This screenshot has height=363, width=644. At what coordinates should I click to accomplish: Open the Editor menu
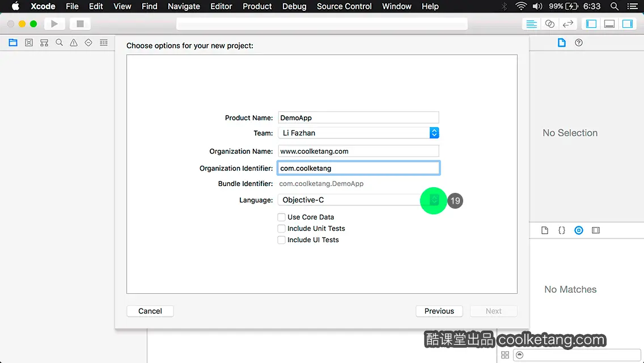(221, 6)
